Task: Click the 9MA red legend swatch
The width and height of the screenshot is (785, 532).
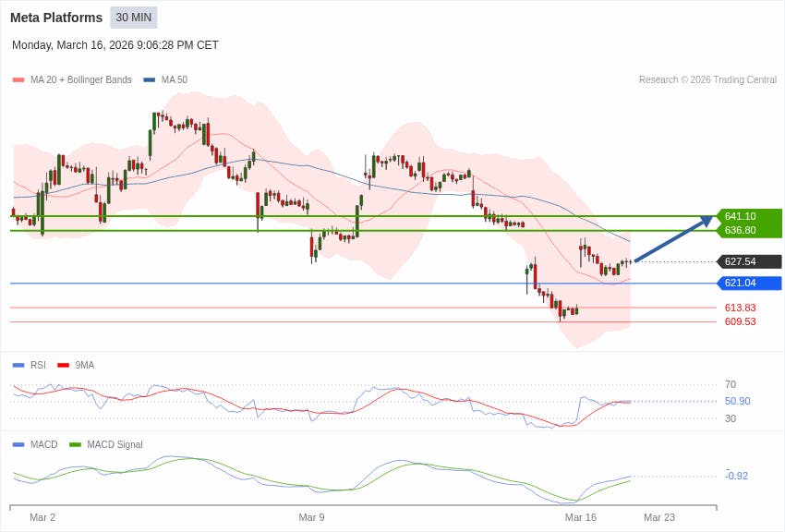Action: coord(63,365)
